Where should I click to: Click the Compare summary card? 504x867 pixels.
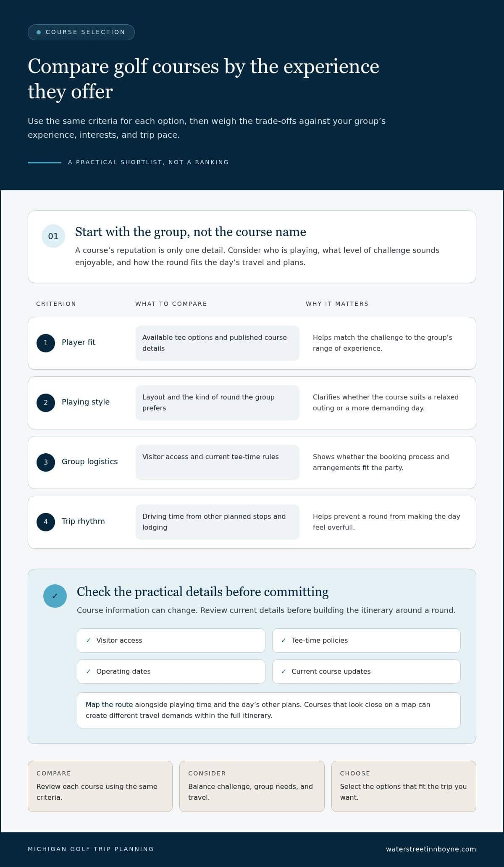pos(100,786)
